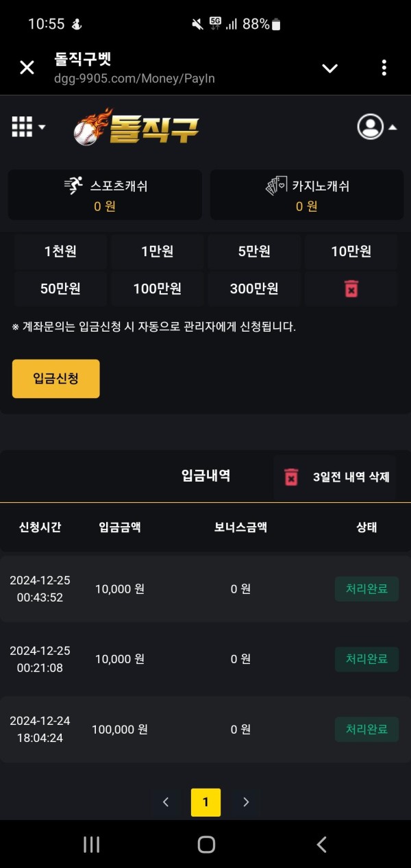Open the browser three-dot menu
Viewport: 411px width, 868px height.
384,68
